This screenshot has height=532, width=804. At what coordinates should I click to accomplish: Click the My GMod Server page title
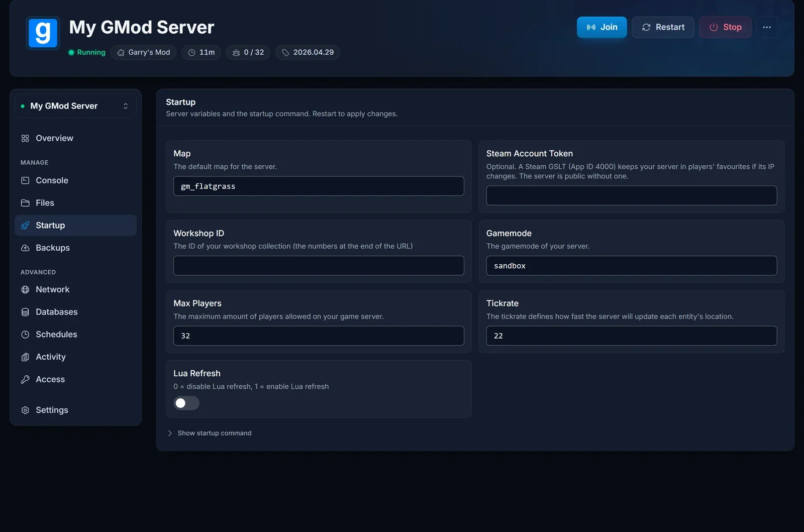coord(142,27)
